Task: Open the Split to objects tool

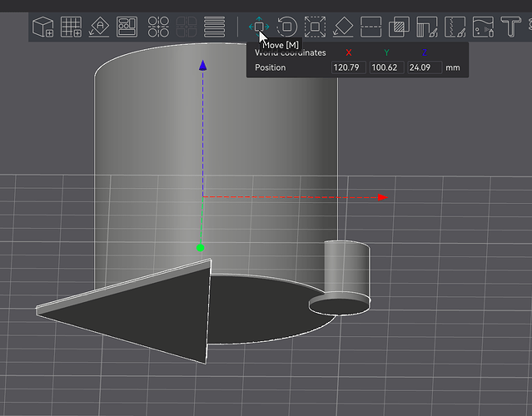Action: 158,27
